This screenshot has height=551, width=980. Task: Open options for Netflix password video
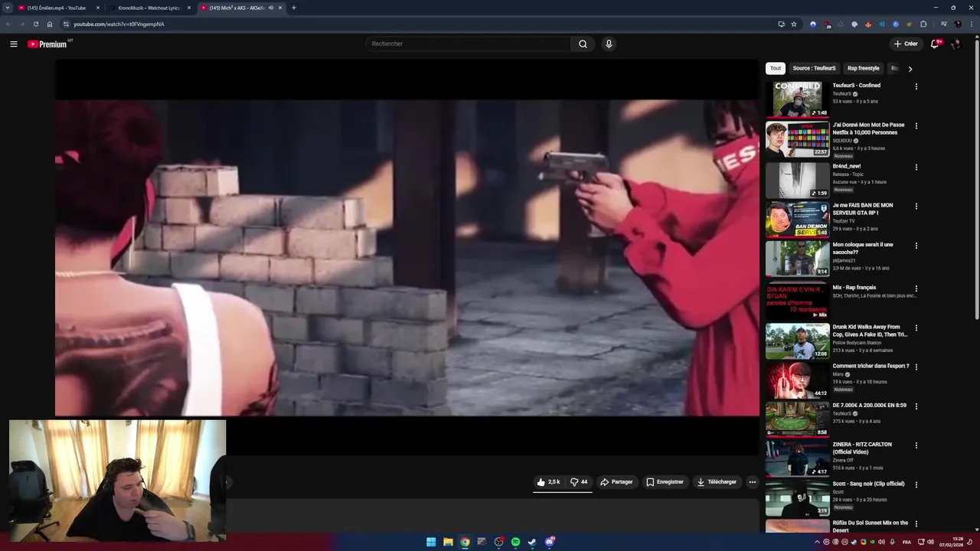click(x=916, y=126)
